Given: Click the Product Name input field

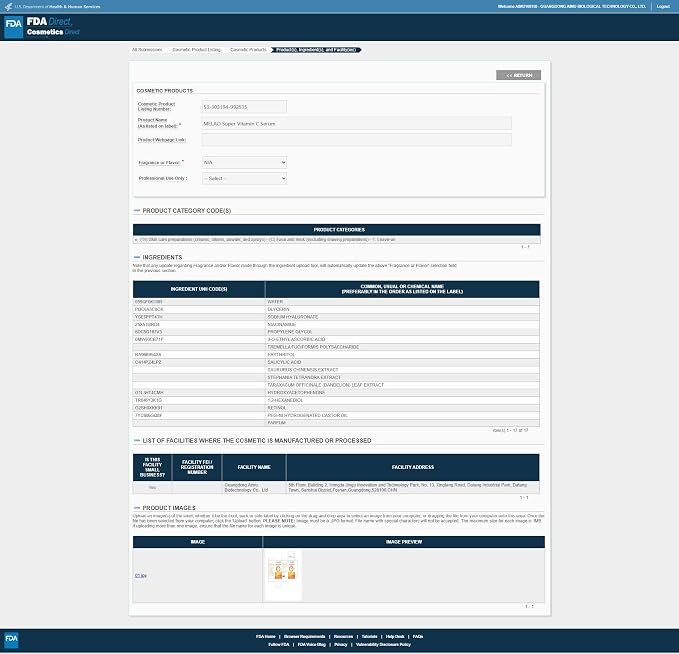Looking at the screenshot, I should pos(356,123).
